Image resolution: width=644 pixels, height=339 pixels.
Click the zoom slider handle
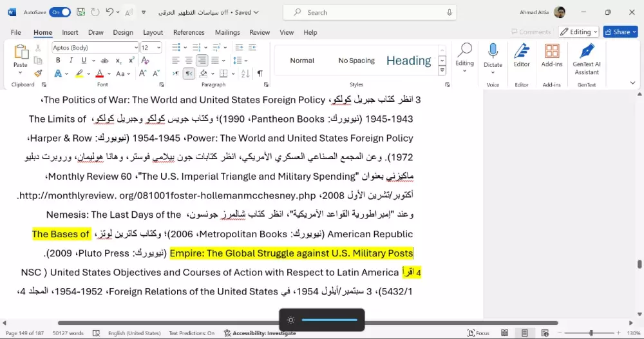pyautogui.click(x=591, y=333)
